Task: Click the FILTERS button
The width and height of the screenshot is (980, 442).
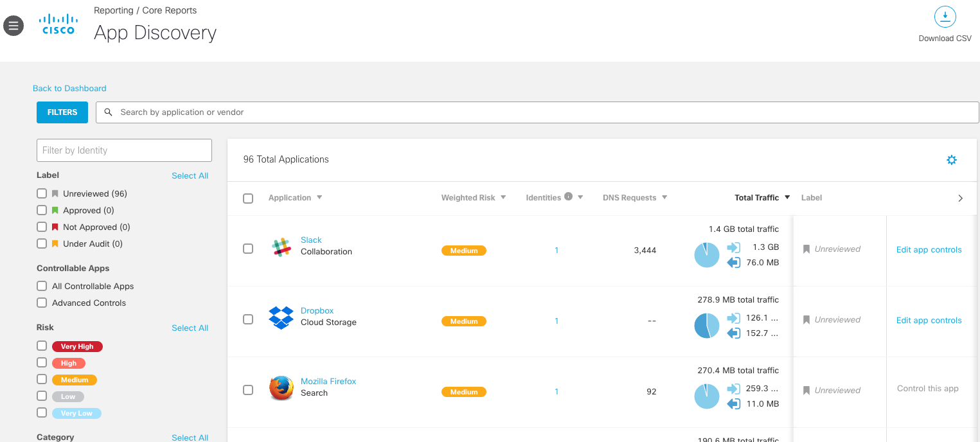Action: coord(62,112)
